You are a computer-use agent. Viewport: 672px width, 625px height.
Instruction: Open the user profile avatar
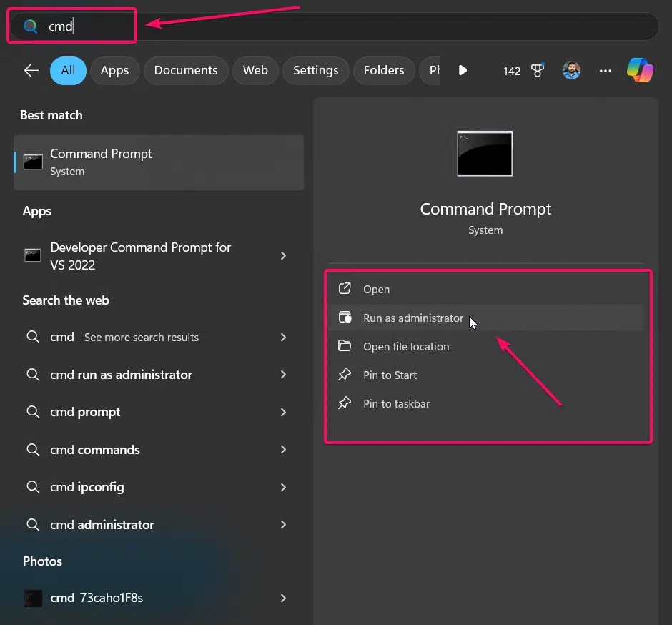pyautogui.click(x=571, y=70)
